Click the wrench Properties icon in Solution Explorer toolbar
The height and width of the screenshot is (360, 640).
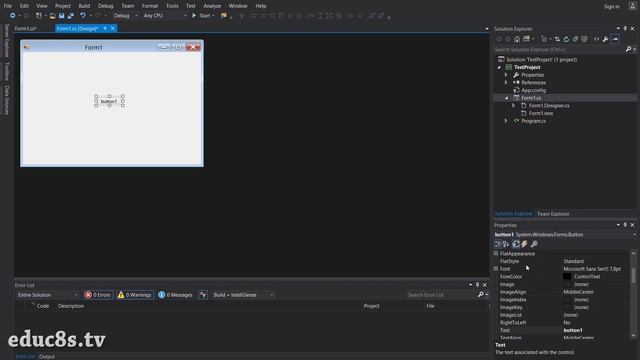point(605,39)
